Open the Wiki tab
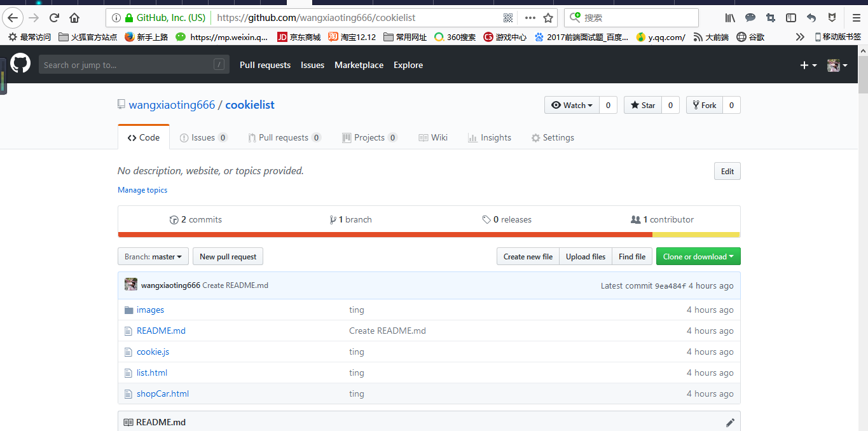 click(433, 137)
